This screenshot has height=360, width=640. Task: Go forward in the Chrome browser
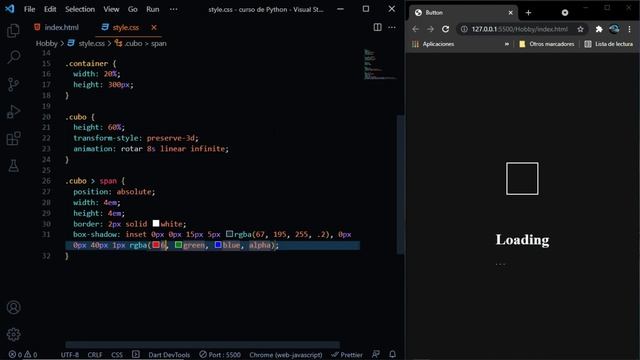430,29
